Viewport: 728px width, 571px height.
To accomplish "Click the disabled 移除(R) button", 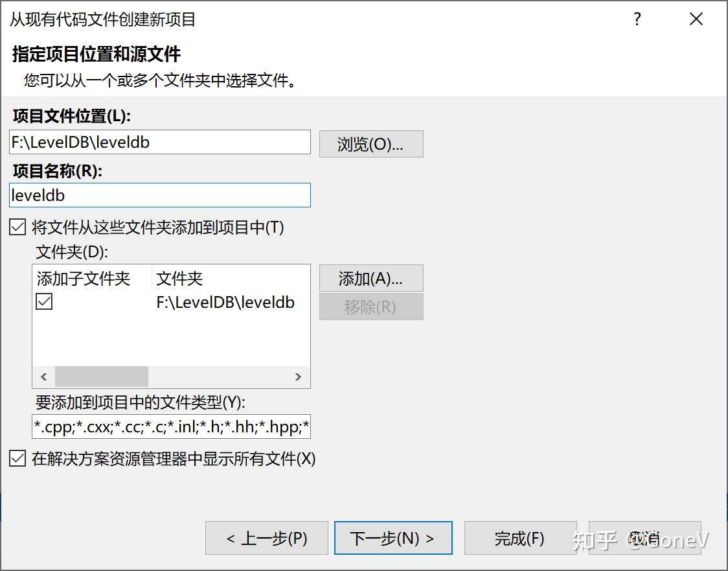I will click(371, 307).
